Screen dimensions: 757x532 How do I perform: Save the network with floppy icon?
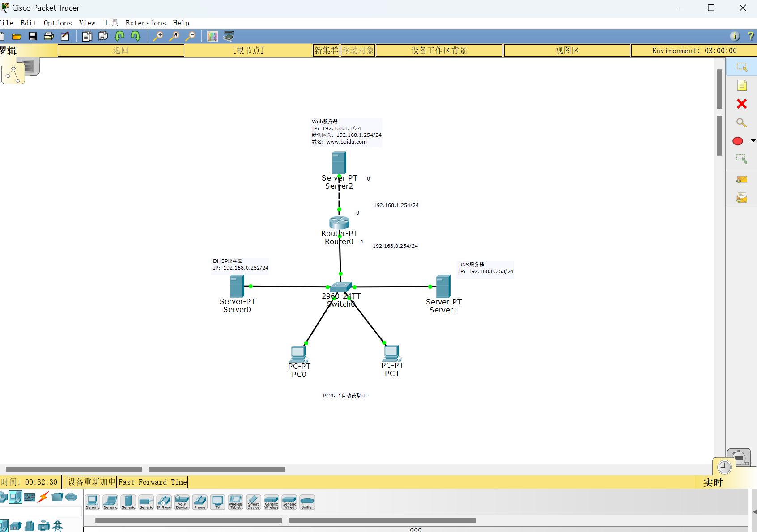(33, 36)
